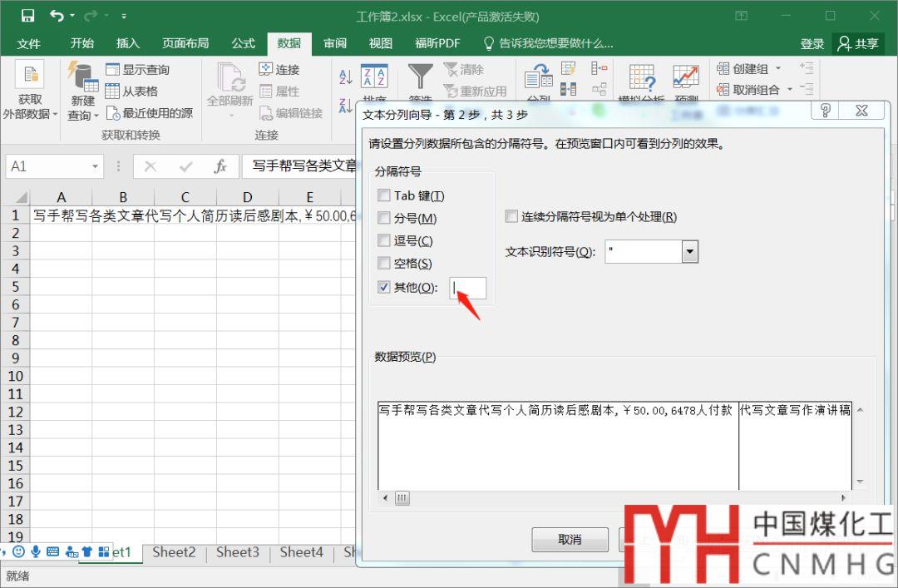
Task: Sort descending with the Z-to-A icon
Action: 345,106
